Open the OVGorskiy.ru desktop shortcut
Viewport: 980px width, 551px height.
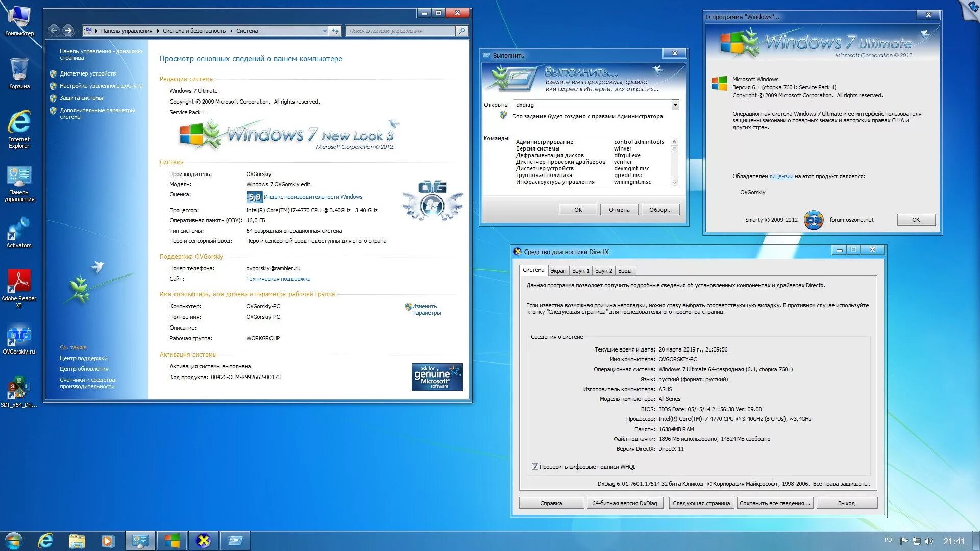[19, 336]
